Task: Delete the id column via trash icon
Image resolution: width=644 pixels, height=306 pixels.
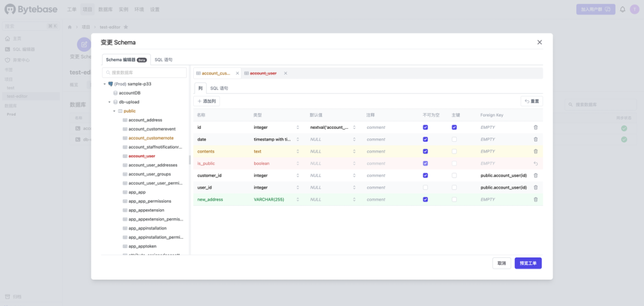Action: 535,127
